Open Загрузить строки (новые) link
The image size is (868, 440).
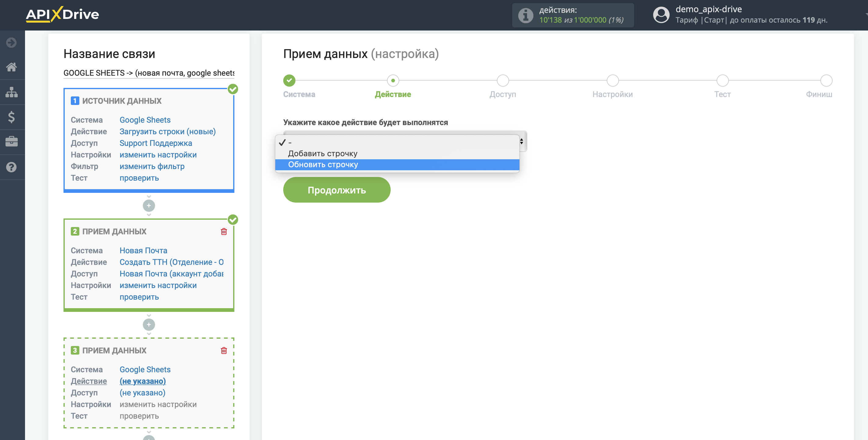[x=168, y=132]
